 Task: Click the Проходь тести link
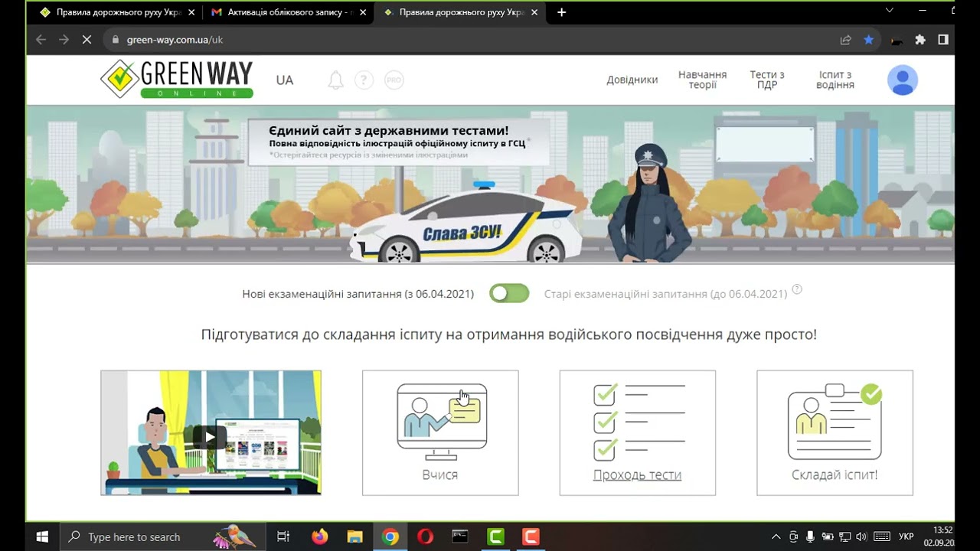[637, 474]
